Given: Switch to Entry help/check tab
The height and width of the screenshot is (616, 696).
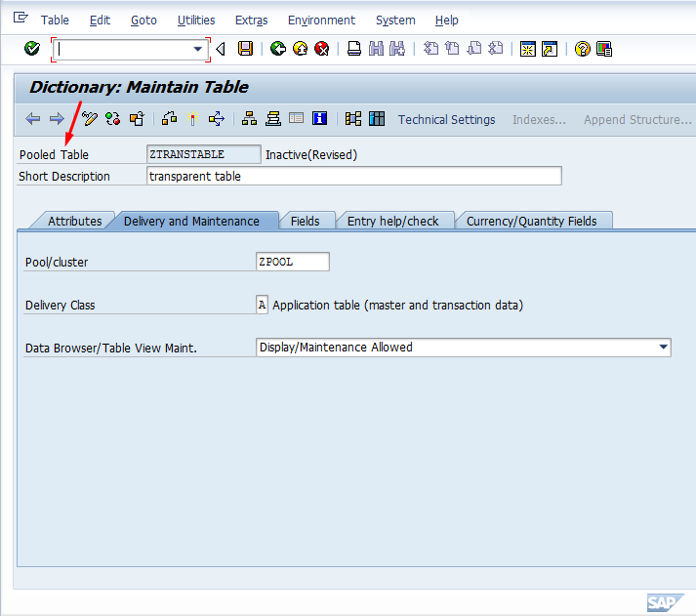Looking at the screenshot, I should 392,221.
